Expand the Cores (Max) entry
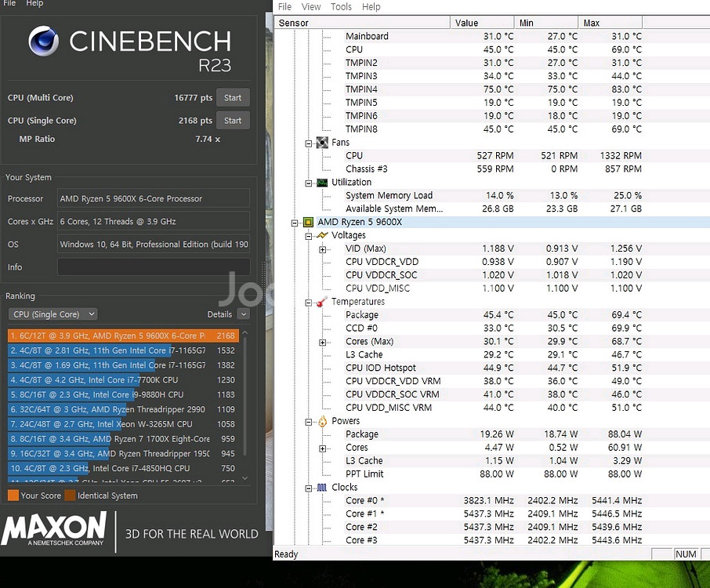Image resolution: width=710 pixels, height=588 pixels. pyautogui.click(x=322, y=341)
